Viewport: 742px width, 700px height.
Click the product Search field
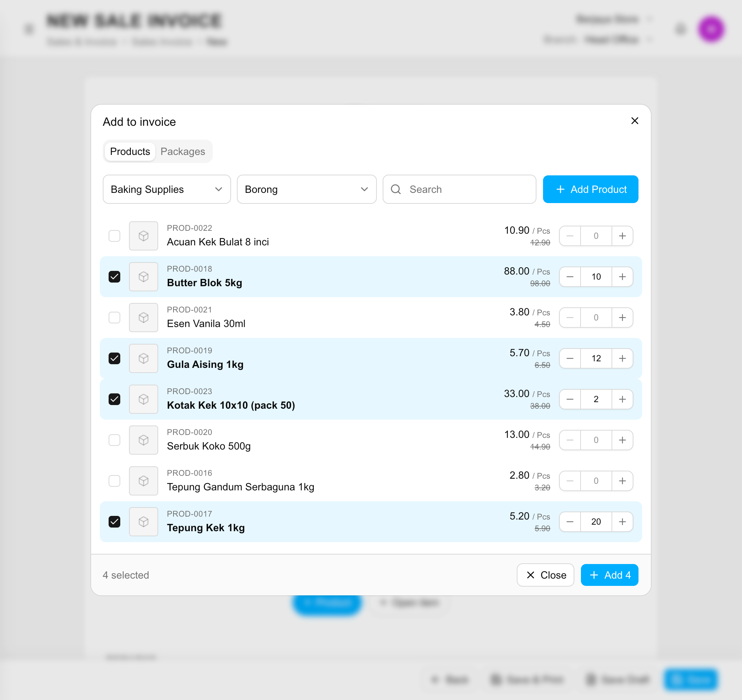[x=459, y=189]
